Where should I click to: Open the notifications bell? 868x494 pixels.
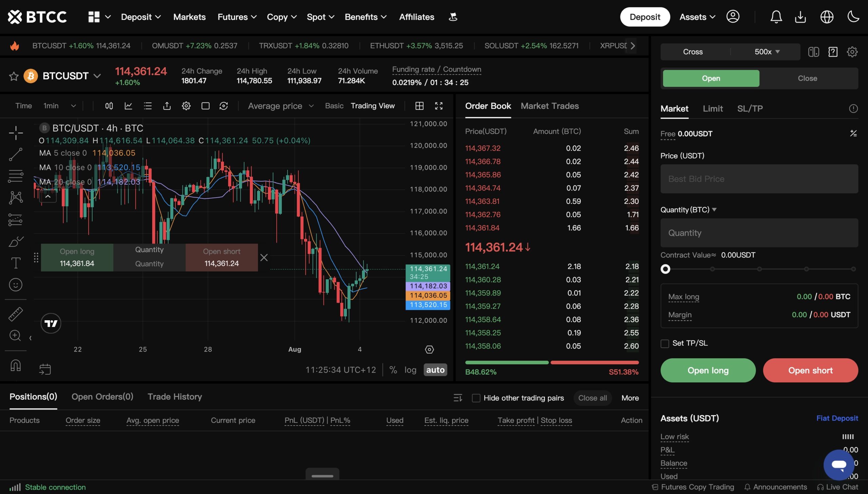pyautogui.click(x=776, y=17)
